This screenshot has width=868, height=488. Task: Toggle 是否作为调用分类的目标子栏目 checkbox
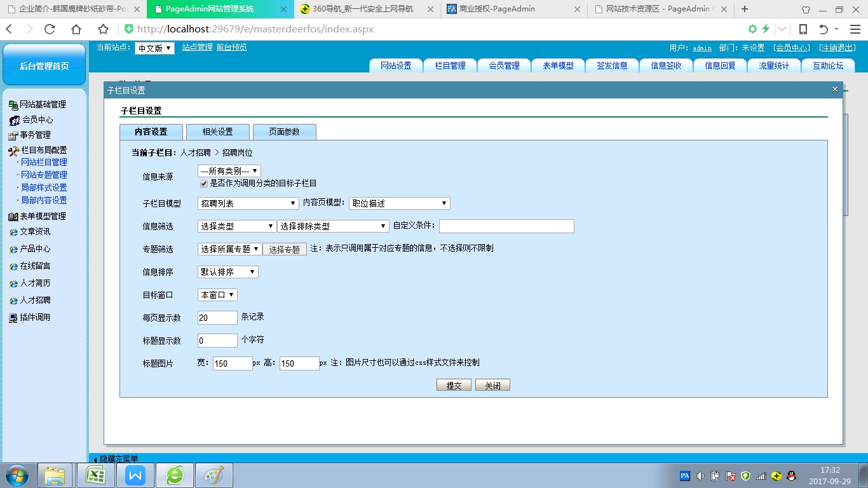click(x=204, y=183)
